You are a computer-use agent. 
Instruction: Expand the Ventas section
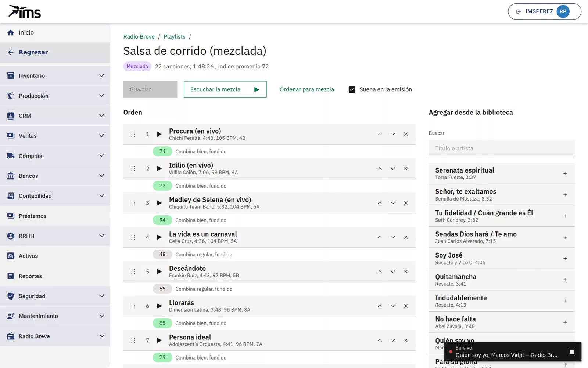pyautogui.click(x=55, y=136)
